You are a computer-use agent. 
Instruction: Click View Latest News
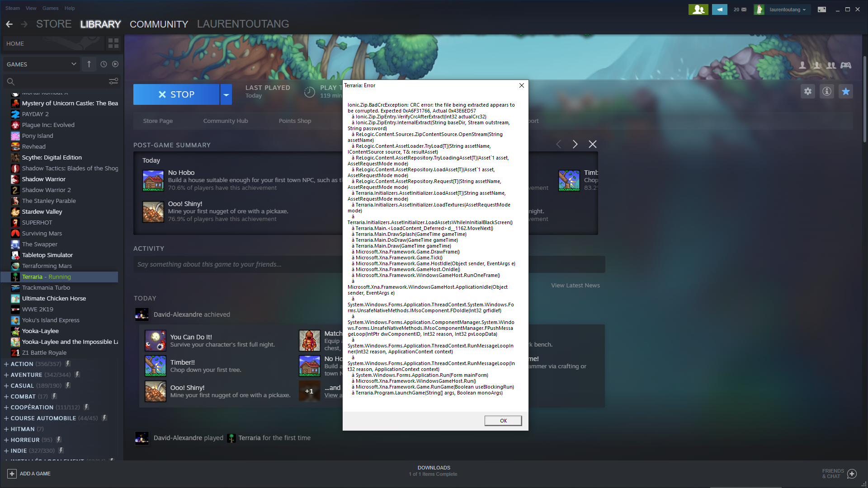click(x=576, y=285)
